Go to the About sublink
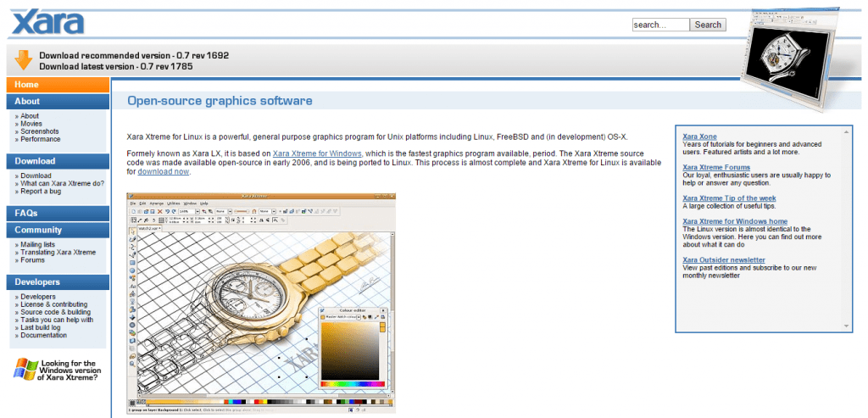Viewport: 868px width, 418px height. click(x=30, y=116)
